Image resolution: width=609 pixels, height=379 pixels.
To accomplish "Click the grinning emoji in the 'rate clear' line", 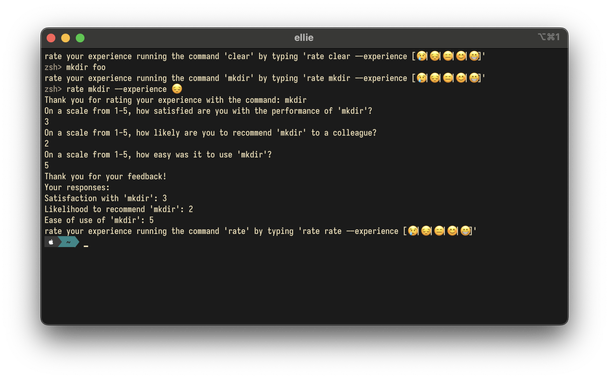I will [x=474, y=56].
